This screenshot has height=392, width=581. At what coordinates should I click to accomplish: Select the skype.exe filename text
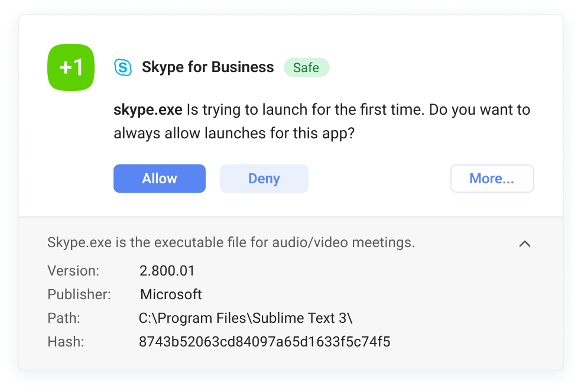(x=145, y=109)
